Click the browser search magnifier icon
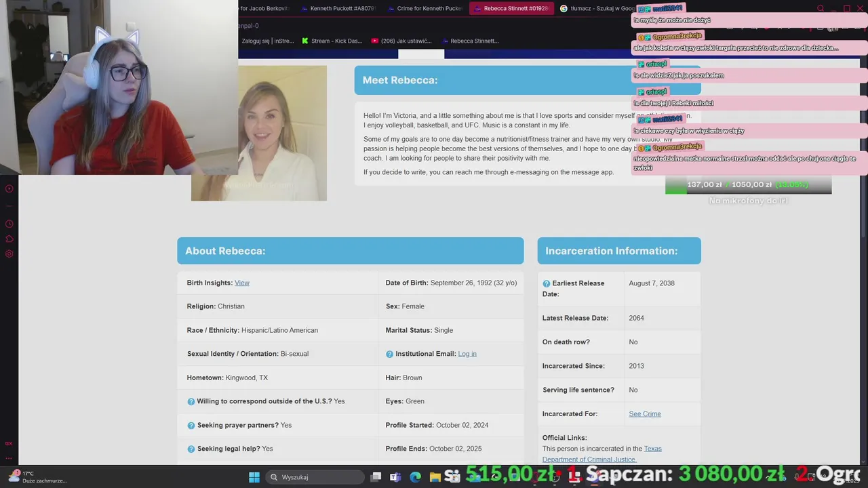Image resolution: width=868 pixels, height=488 pixels. coord(821,9)
